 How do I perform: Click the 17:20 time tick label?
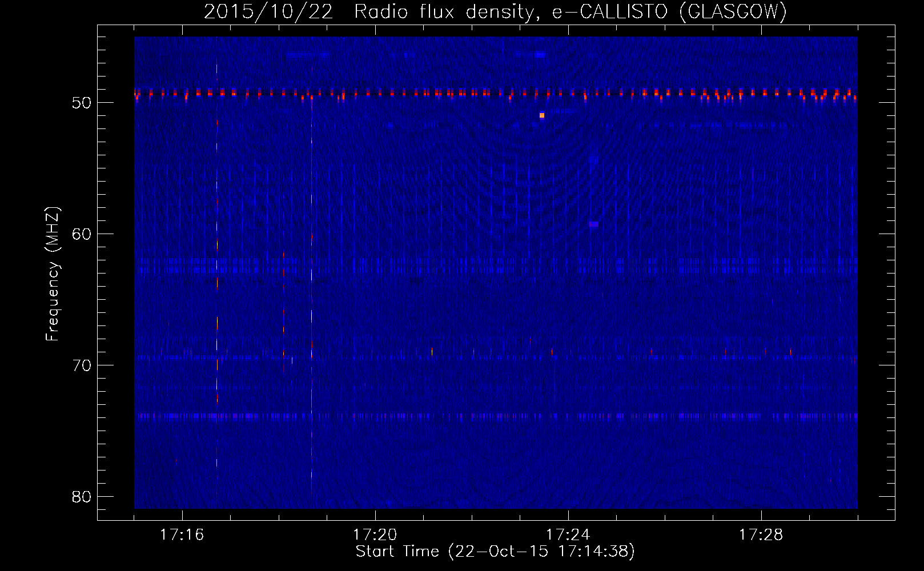pyautogui.click(x=375, y=535)
